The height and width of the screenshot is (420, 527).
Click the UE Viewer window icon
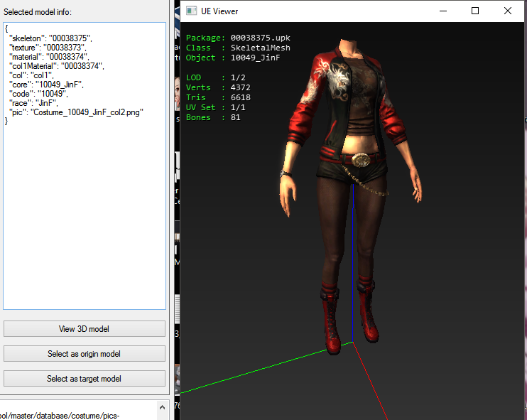pyautogui.click(x=191, y=11)
